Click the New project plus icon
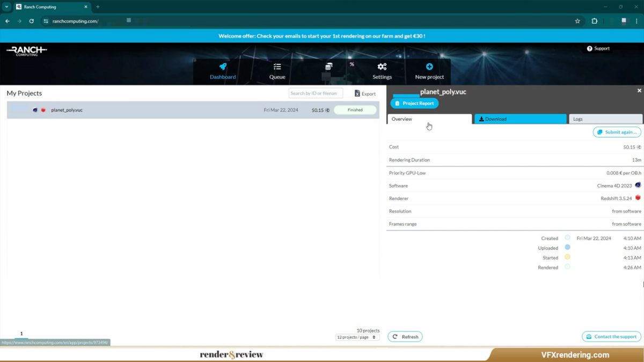This screenshot has height=362, width=644. (x=429, y=67)
